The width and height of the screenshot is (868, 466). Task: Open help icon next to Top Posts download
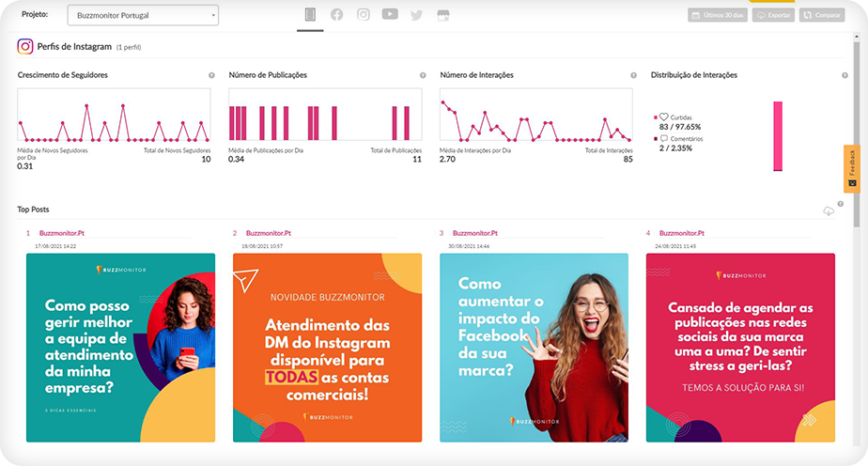click(x=841, y=204)
